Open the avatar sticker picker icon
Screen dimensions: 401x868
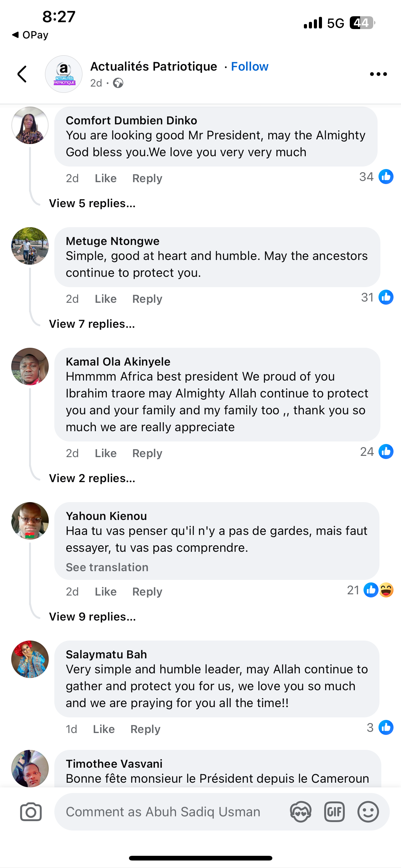pyautogui.click(x=300, y=812)
